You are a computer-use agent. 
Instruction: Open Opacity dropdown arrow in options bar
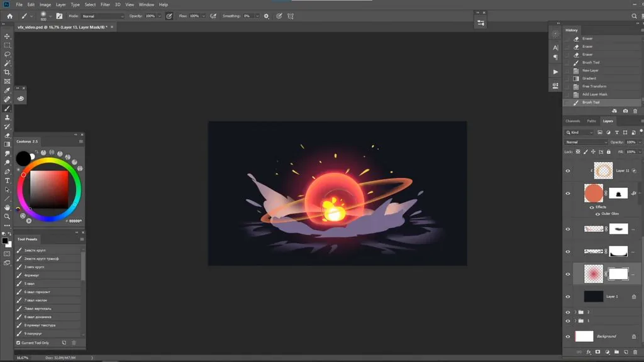[x=159, y=16]
